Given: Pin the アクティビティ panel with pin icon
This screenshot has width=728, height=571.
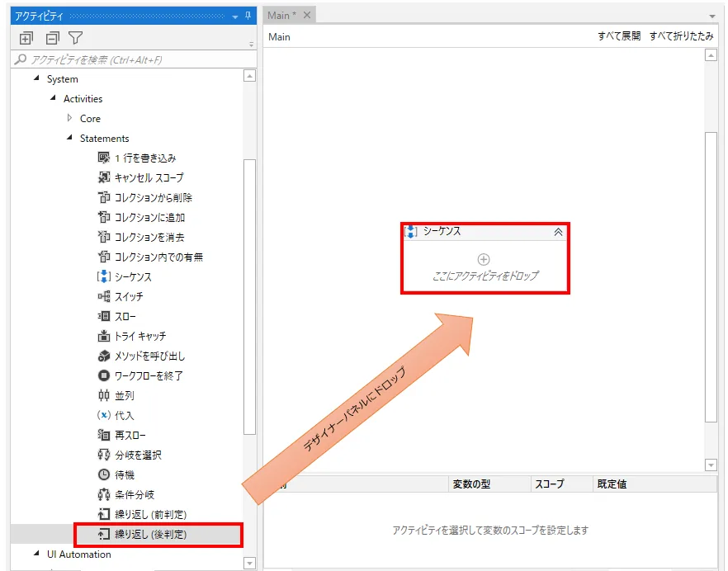Looking at the screenshot, I should tap(248, 16).
